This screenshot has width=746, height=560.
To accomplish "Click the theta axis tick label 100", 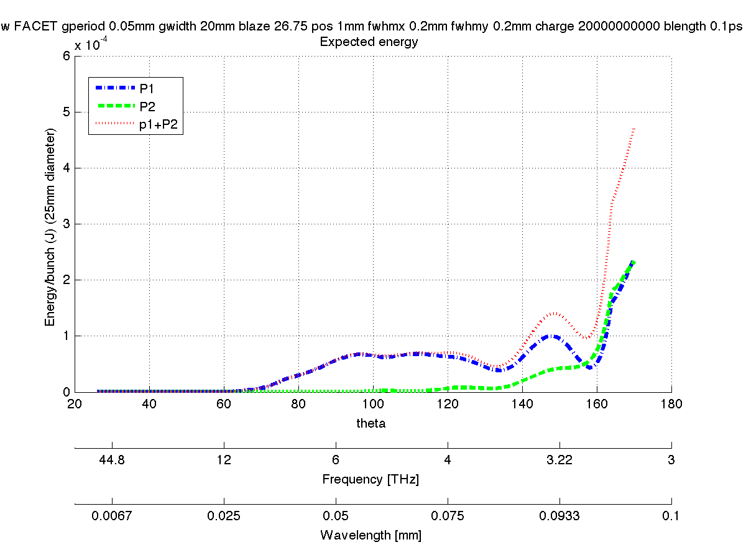I will pos(373,404).
